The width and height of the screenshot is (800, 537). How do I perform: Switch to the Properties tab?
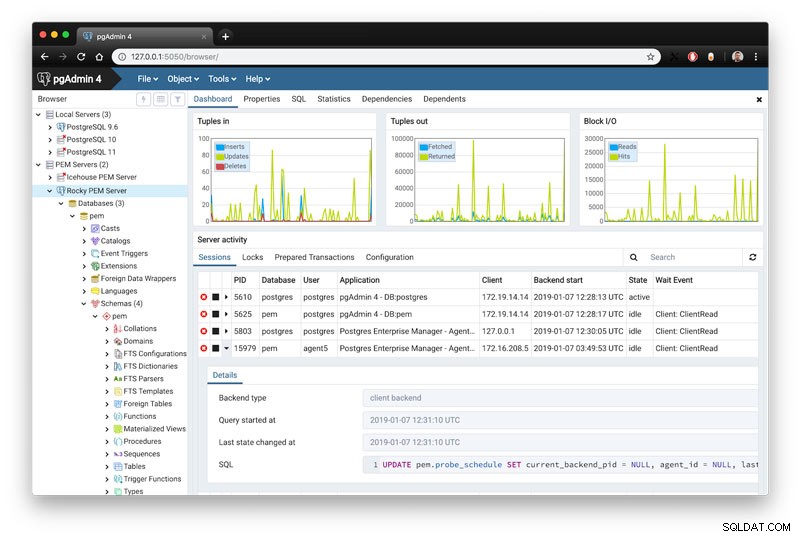[261, 99]
